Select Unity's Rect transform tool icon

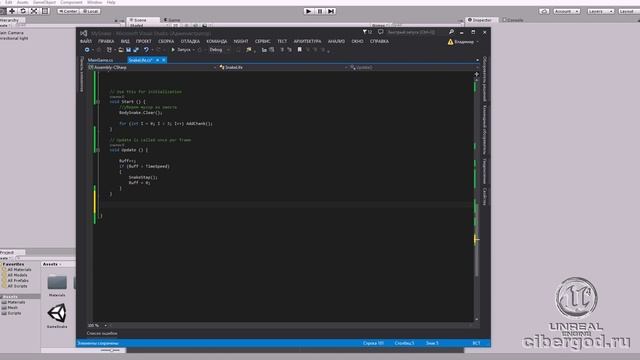(45, 11)
